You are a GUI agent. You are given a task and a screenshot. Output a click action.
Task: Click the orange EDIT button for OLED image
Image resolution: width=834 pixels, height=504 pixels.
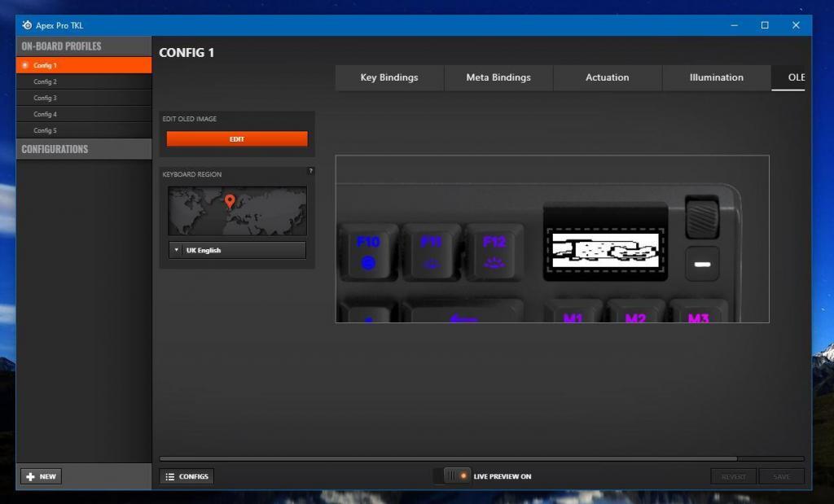[237, 139]
